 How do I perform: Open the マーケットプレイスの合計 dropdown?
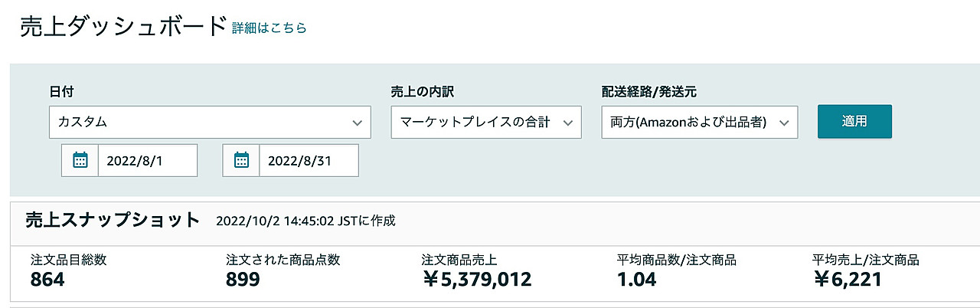pos(486,122)
